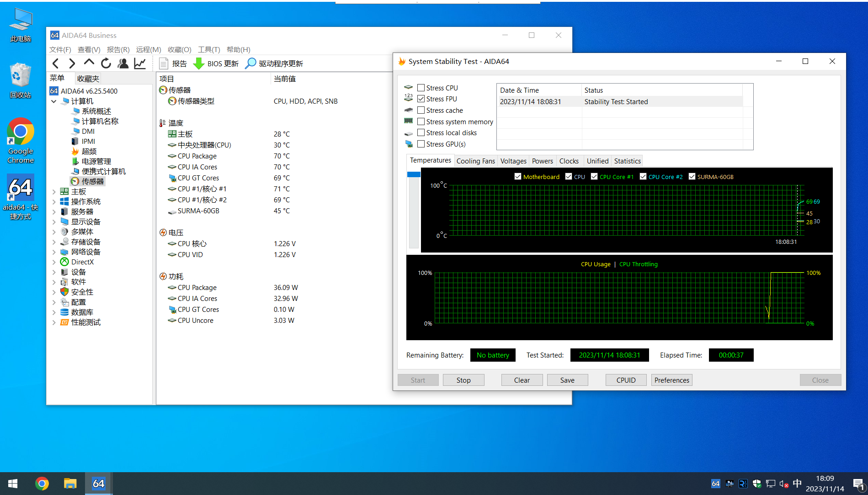Switch to Statistics tab
Viewport: 868px width, 495px height.
click(627, 161)
